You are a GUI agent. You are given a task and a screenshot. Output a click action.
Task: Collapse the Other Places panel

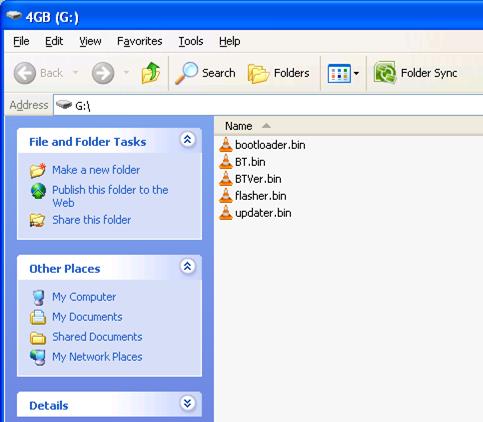(x=187, y=266)
